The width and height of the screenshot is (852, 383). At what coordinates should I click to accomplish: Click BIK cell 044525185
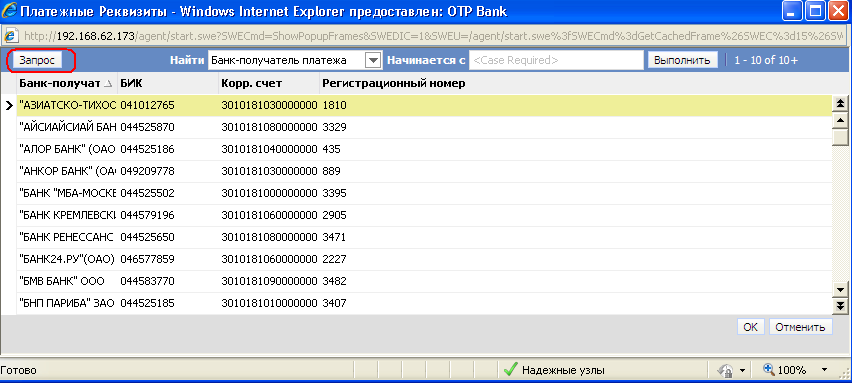coord(147,303)
